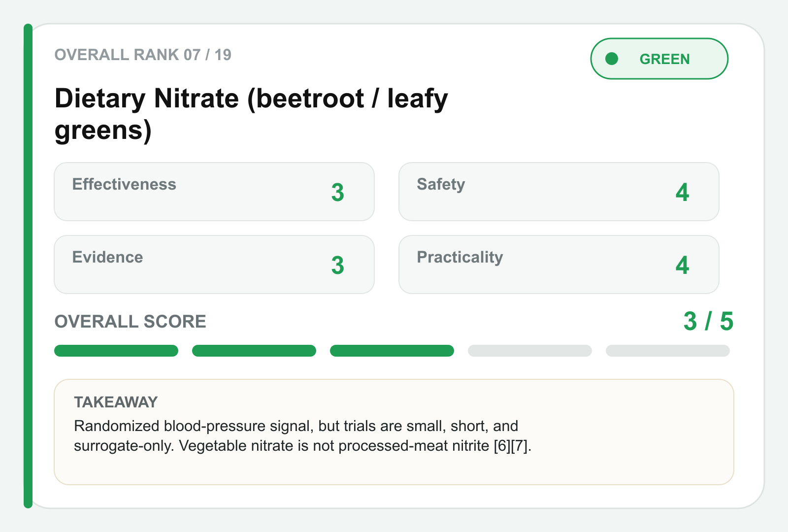Click the last empty score bar segment
This screenshot has height=532, width=788.
[668, 351]
